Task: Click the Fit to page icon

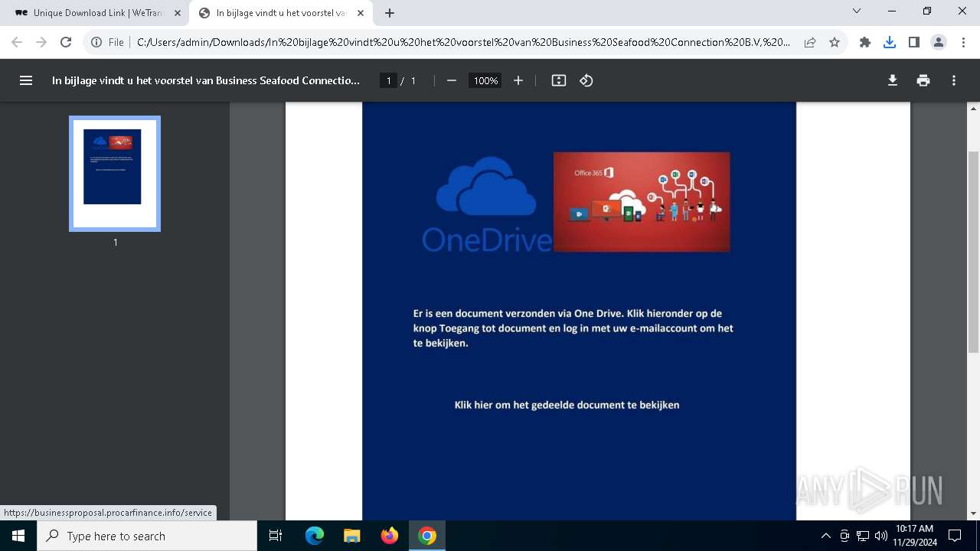Action: pyautogui.click(x=559, y=80)
